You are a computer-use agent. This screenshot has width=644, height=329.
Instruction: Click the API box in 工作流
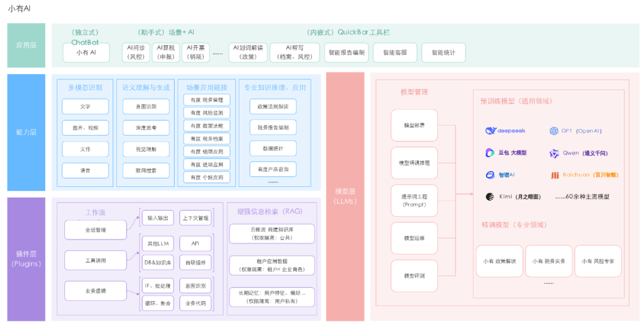196,244
